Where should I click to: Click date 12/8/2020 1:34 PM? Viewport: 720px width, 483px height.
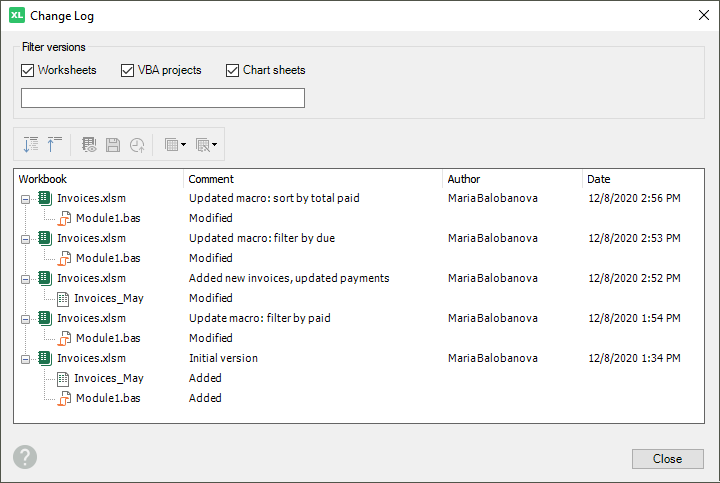point(634,358)
